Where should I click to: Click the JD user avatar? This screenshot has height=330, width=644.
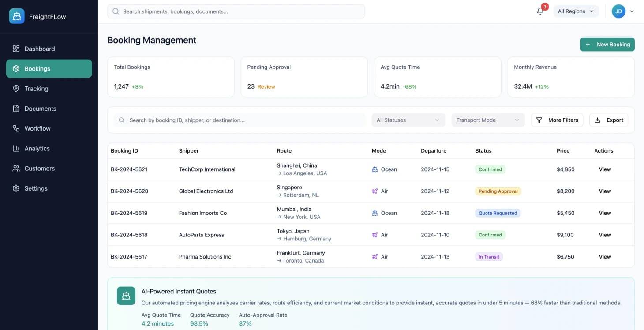tap(618, 11)
